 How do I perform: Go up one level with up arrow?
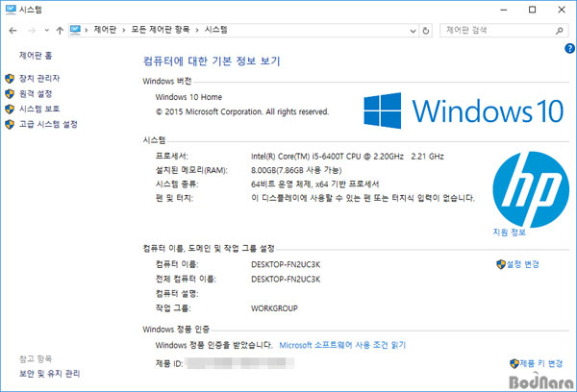(60, 31)
